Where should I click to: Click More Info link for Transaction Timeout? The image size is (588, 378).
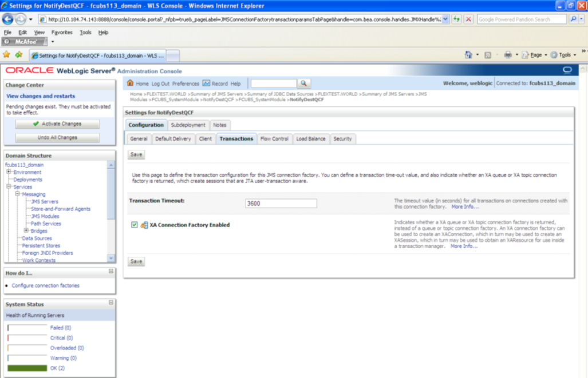coord(465,207)
